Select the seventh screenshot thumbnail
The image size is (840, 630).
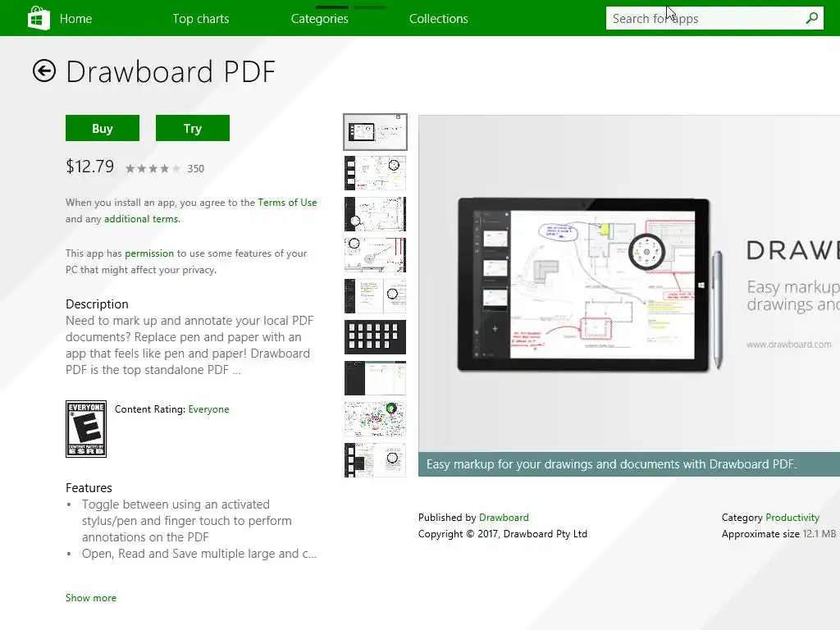(x=375, y=377)
